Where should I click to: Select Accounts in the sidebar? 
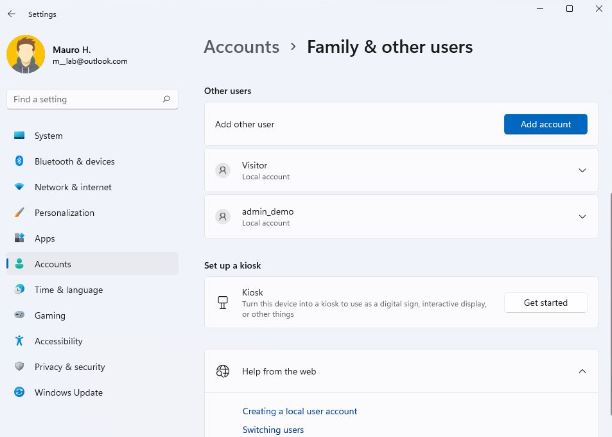click(93, 264)
